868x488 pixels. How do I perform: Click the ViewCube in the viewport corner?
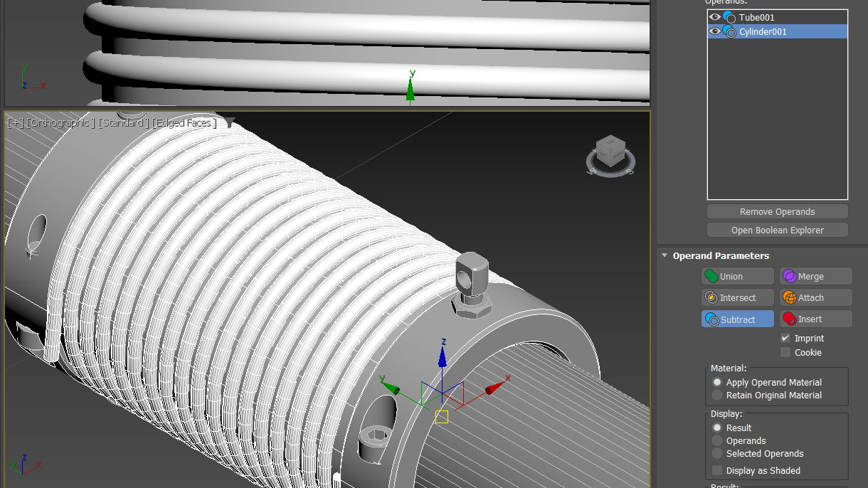tap(610, 153)
